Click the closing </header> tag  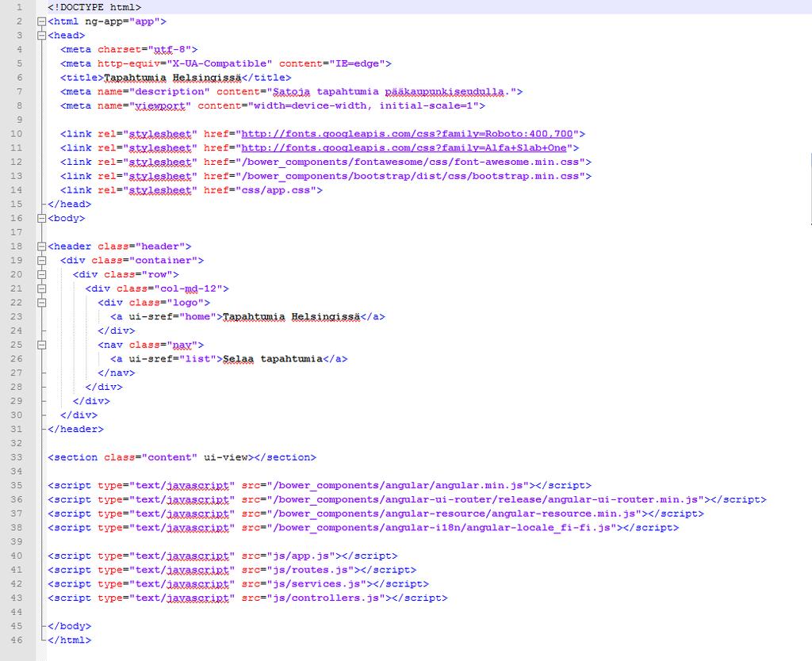point(75,429)
